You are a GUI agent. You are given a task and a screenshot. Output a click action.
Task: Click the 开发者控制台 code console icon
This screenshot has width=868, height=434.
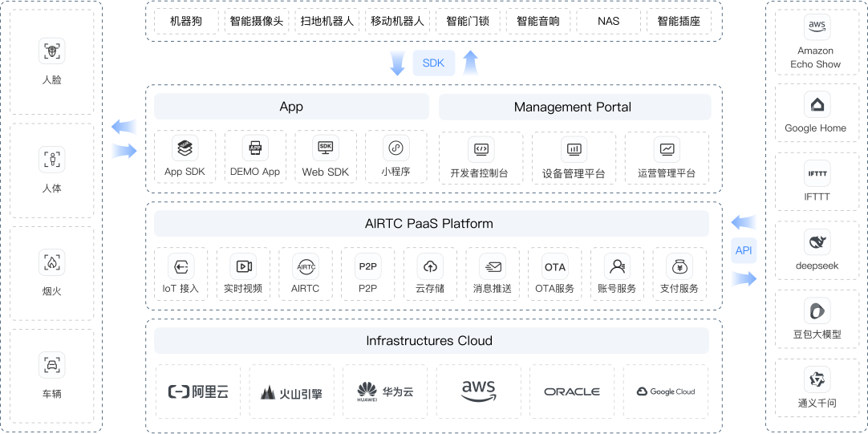click(x=481, y=149)
